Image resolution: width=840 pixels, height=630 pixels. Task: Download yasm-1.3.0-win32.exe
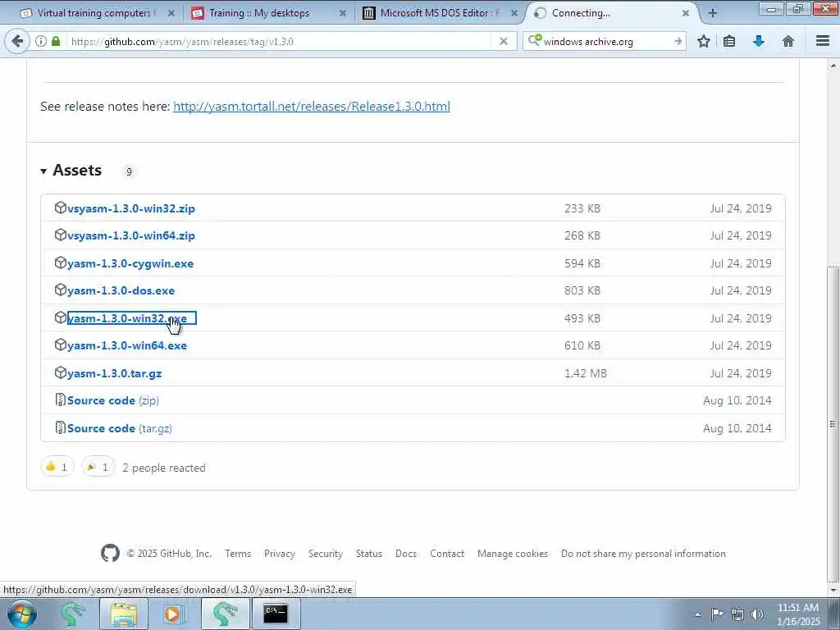(x=127, y=318)
